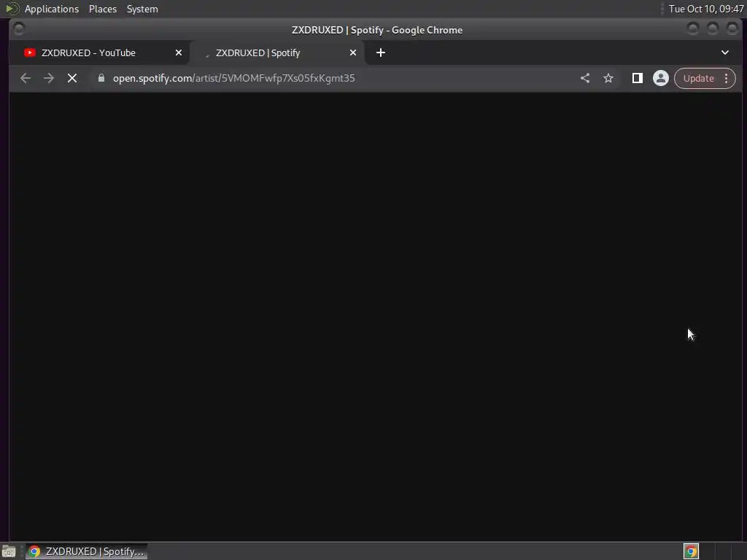Click the browser forward arrow
The height and width of the screenshot is (560, 747).
(x=49, y=78)
